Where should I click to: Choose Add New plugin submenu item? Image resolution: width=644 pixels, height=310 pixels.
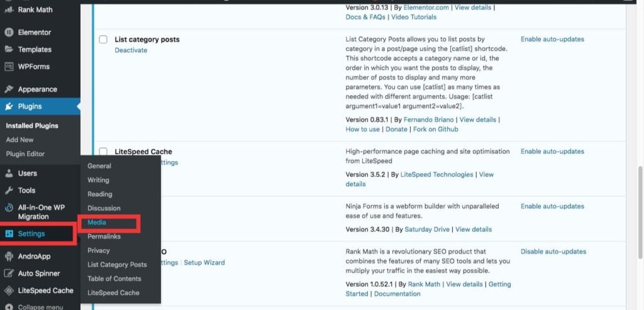pos(19,140)
